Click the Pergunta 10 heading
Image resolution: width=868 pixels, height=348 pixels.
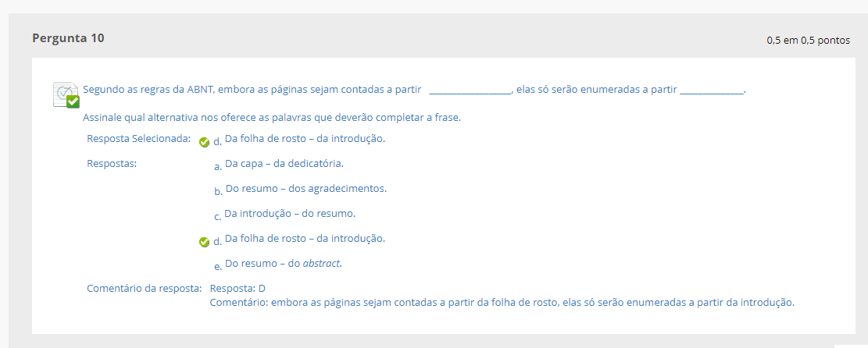coord(68,37)
